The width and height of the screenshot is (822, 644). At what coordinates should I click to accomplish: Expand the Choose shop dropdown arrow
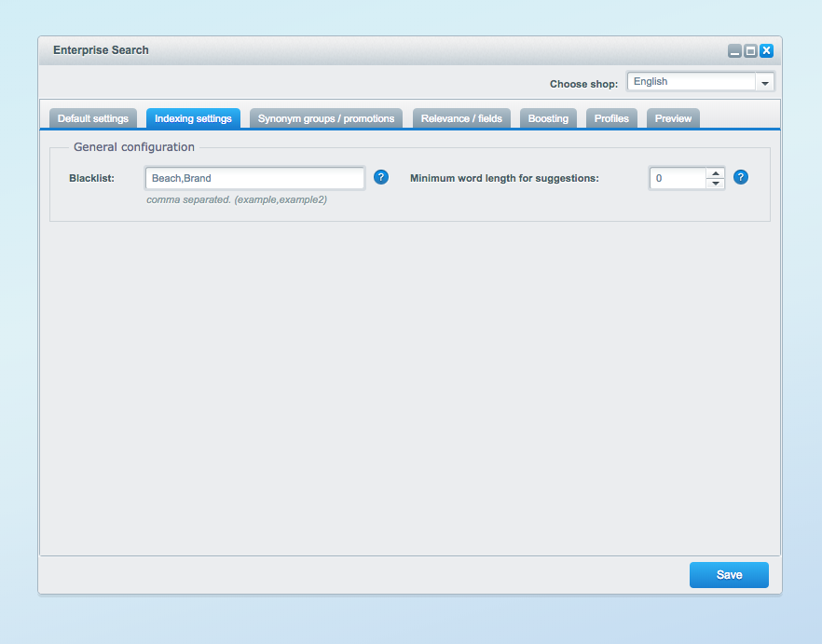coord(765,82)
